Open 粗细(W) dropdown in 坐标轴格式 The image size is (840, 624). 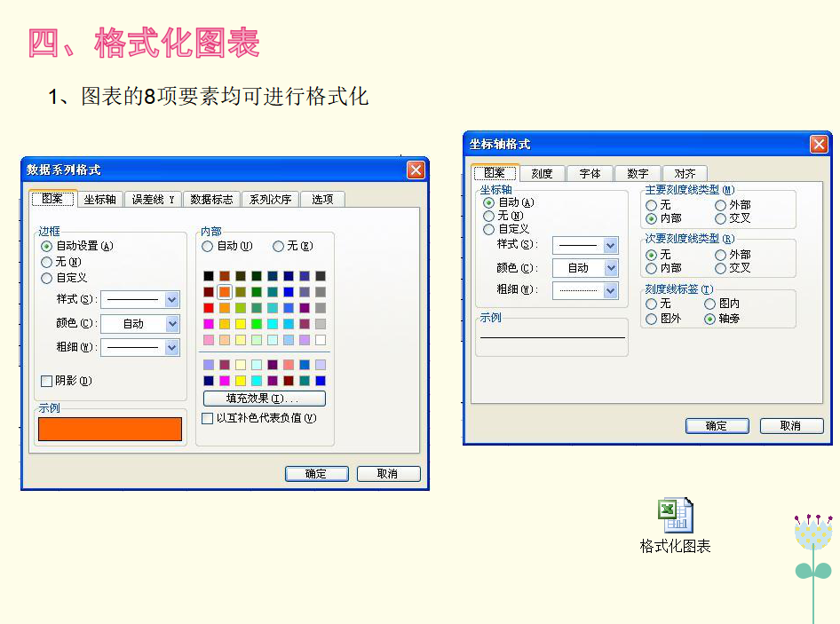(611, 290)
